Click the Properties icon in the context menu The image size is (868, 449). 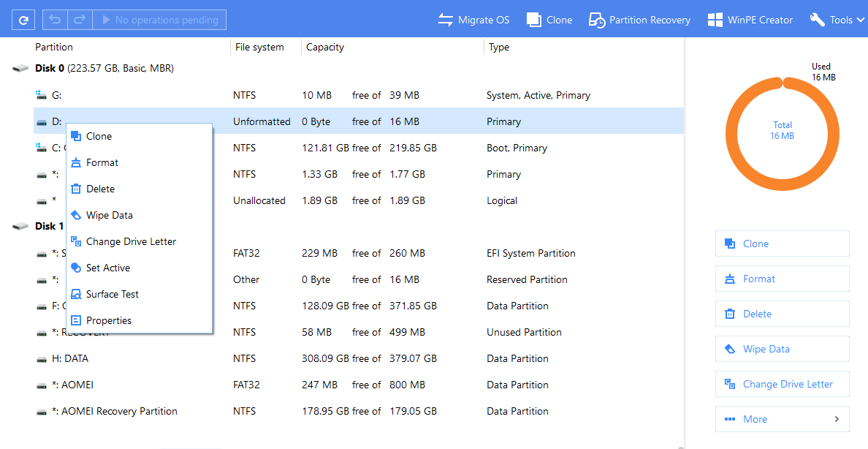(77, 320)
